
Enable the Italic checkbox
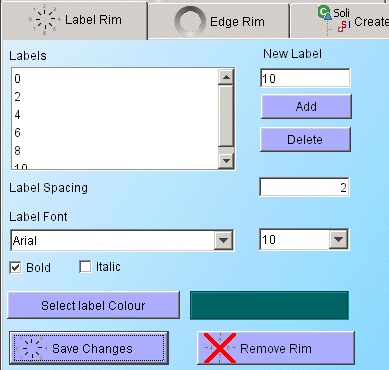pyautogui.click(x=85, y=267)
